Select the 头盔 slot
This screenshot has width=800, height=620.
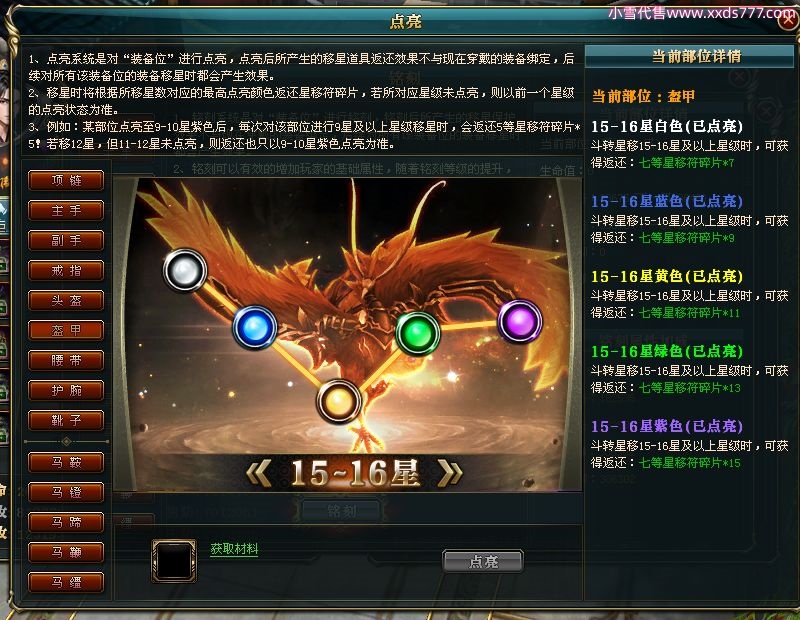click(66, 301)
